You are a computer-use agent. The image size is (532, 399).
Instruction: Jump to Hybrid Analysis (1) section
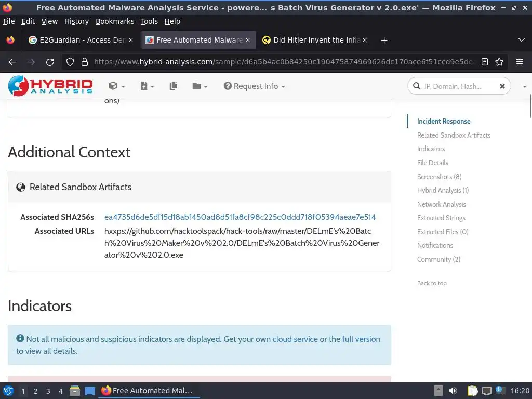click(x=443, y=190)
